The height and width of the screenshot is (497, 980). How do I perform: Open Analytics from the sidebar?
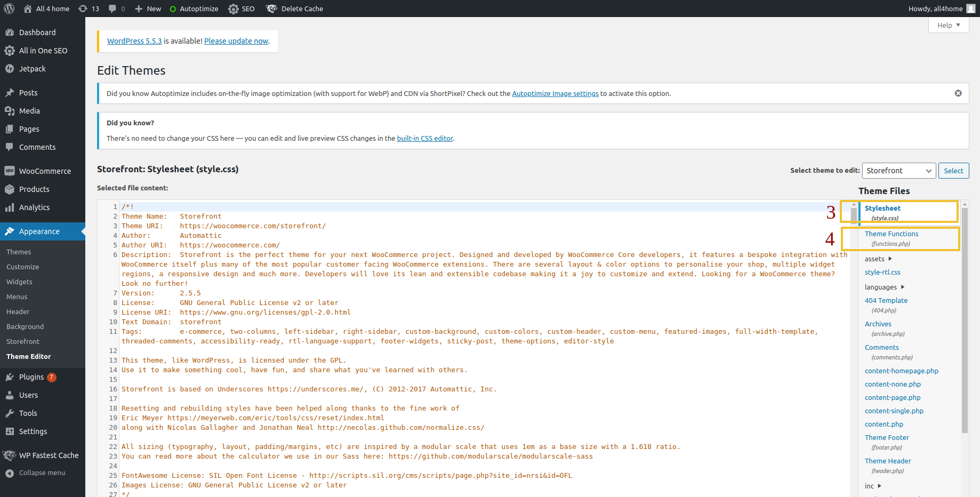point(34,207)
